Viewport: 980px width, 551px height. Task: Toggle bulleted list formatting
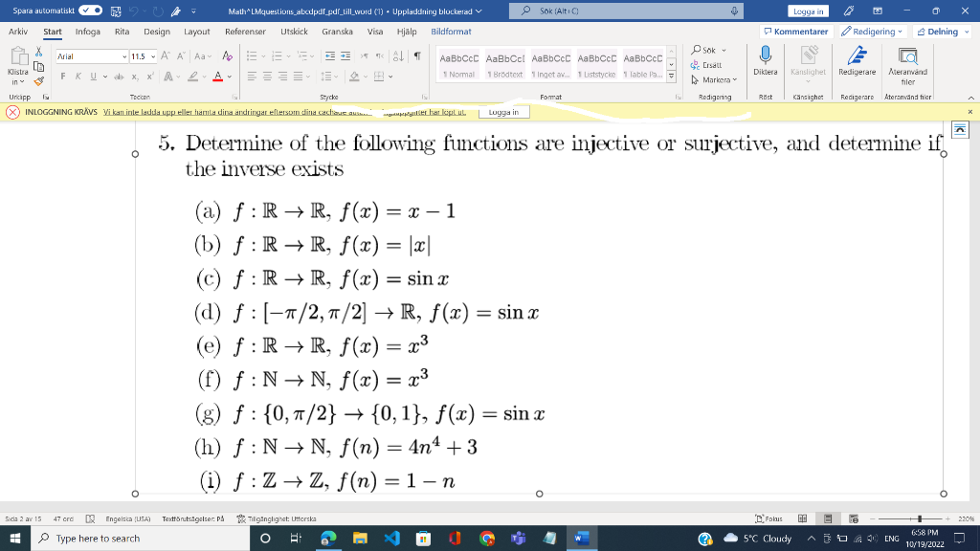(252, 56)
